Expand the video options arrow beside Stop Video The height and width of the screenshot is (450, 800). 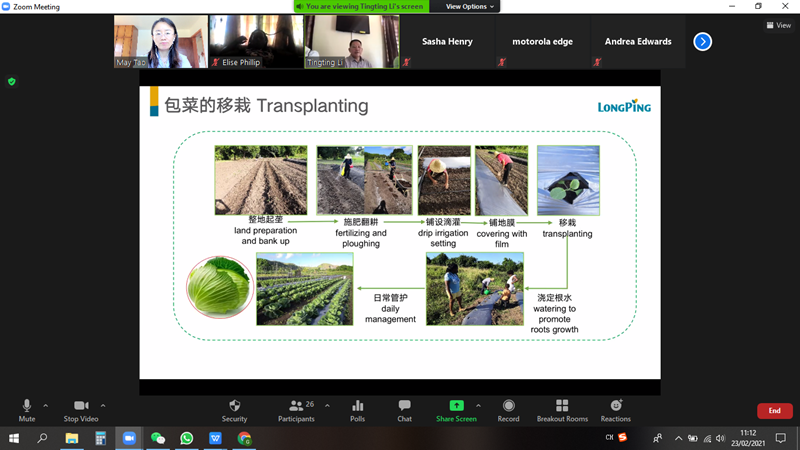tap(103, 405)
